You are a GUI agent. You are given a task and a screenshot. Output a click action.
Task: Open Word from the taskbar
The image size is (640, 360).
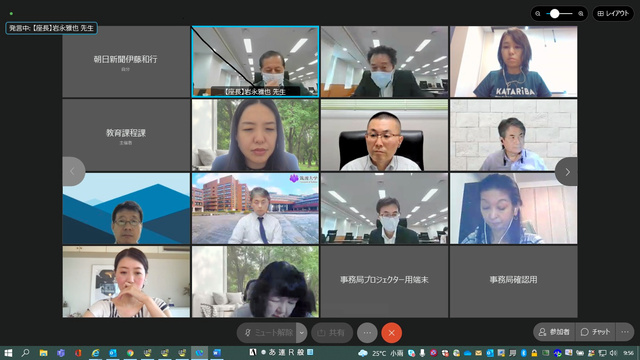(x=217, y=353)
